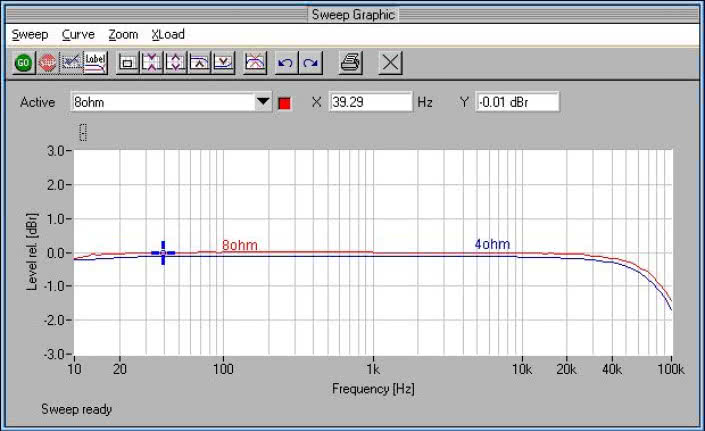Click the full-view zoom rectangle icon
Screen dimensions: 705x431
point(128,62)
